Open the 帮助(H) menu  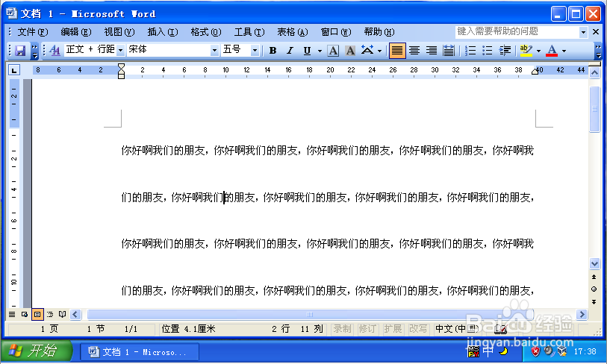click(379, 32)
